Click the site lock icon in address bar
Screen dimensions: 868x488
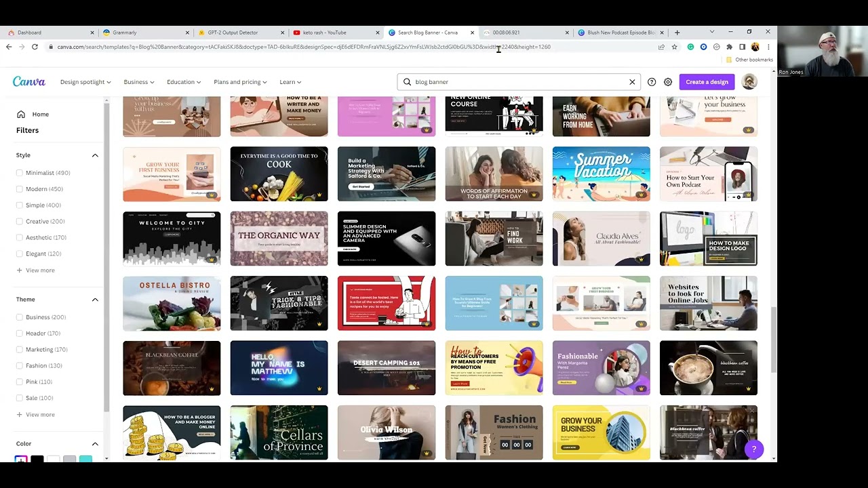pyautogui.click(x=51, y=47)
